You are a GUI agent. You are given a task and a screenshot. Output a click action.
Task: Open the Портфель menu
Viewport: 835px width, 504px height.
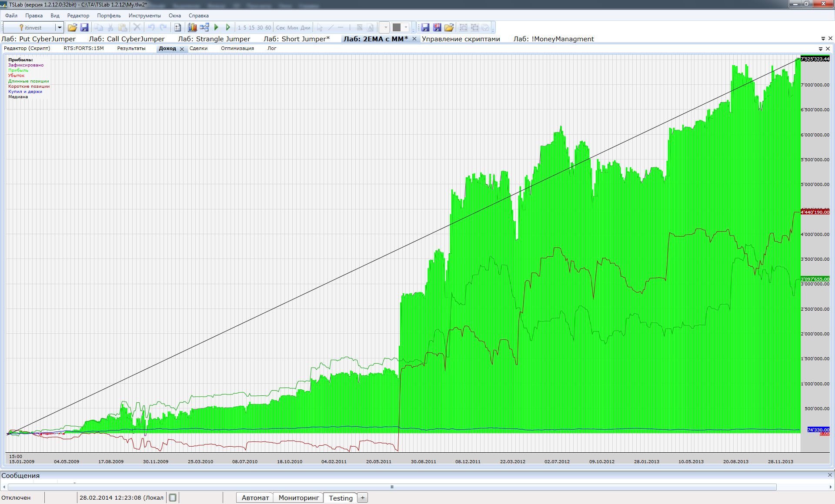pos(109,16)
